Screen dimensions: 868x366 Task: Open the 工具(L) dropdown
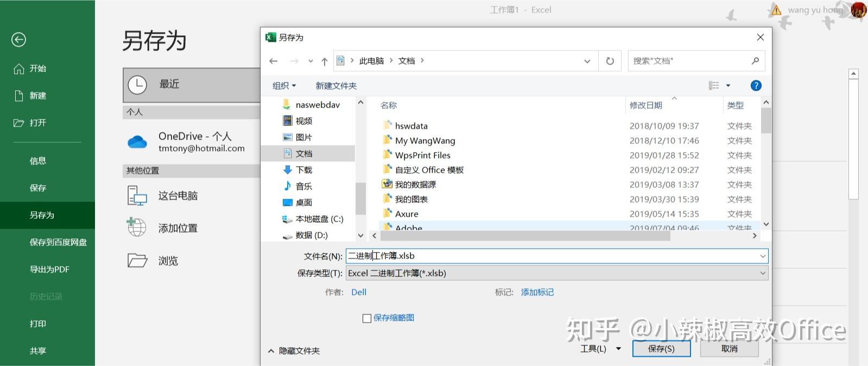point(600,349)
